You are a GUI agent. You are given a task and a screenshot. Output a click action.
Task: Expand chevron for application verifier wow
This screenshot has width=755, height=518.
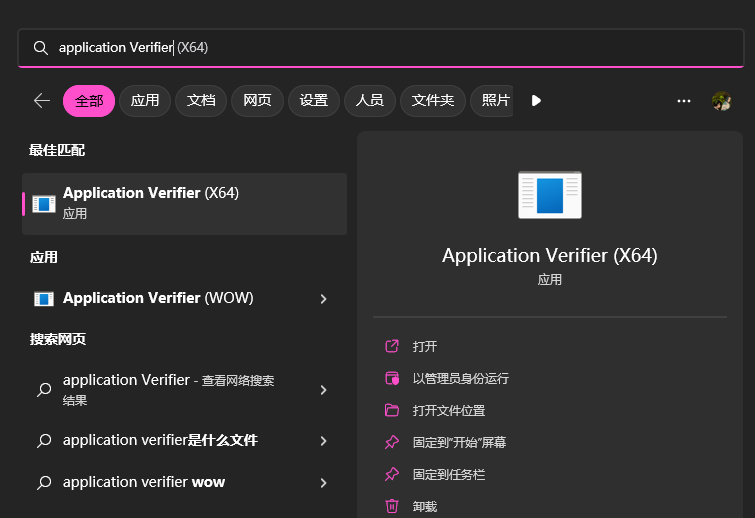[x=324, y=483]
